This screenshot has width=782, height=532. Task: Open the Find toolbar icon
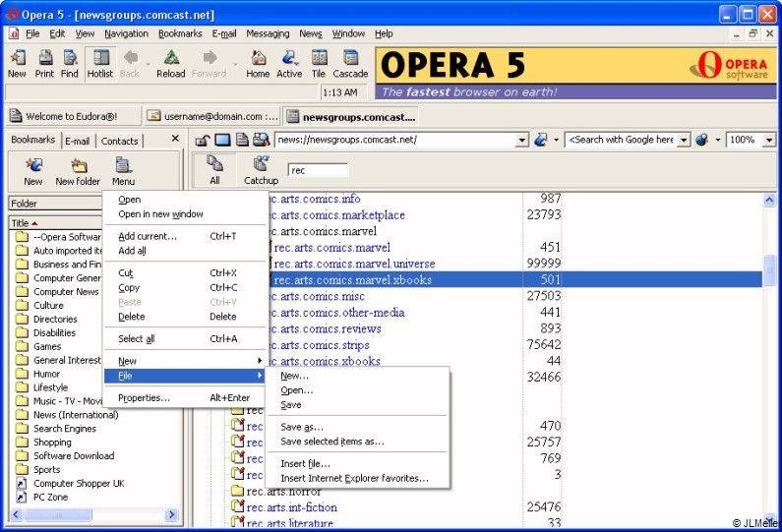coord(69,64)
